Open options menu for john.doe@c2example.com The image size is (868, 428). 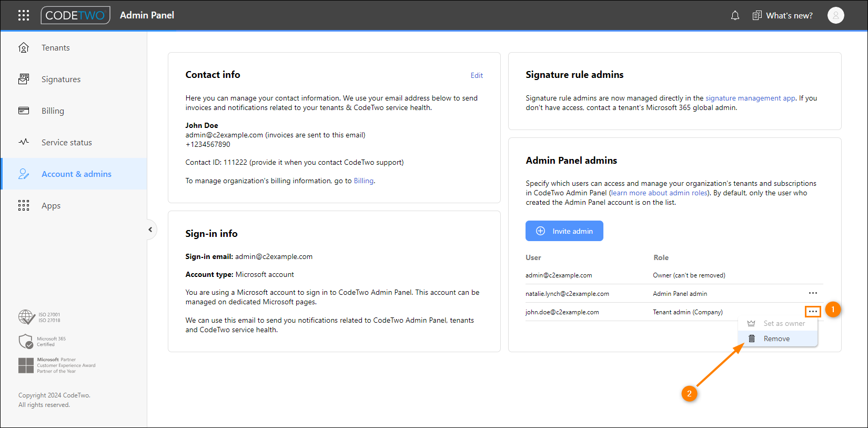tap(813, 312)
